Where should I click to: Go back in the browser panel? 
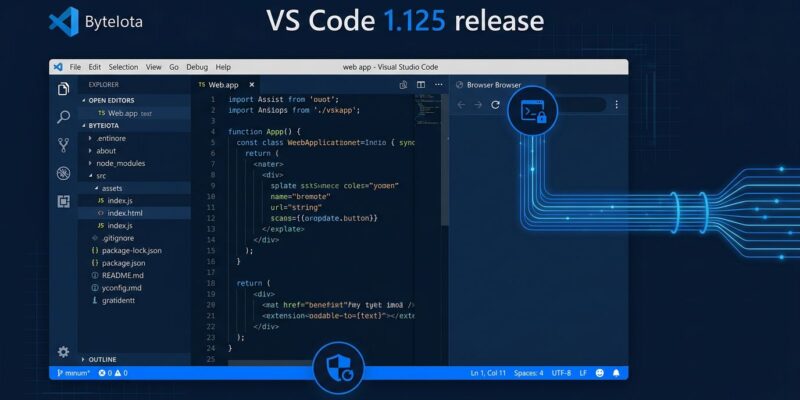461,105
